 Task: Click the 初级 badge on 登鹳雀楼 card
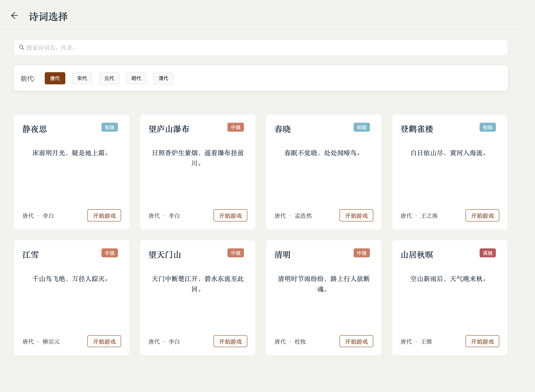pyautogui.click(x=487, y=127)
